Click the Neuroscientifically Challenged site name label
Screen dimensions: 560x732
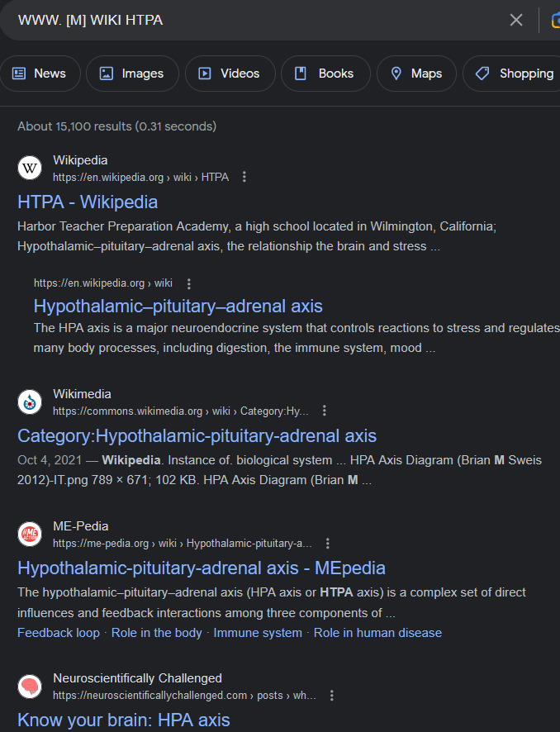[138, 678]
